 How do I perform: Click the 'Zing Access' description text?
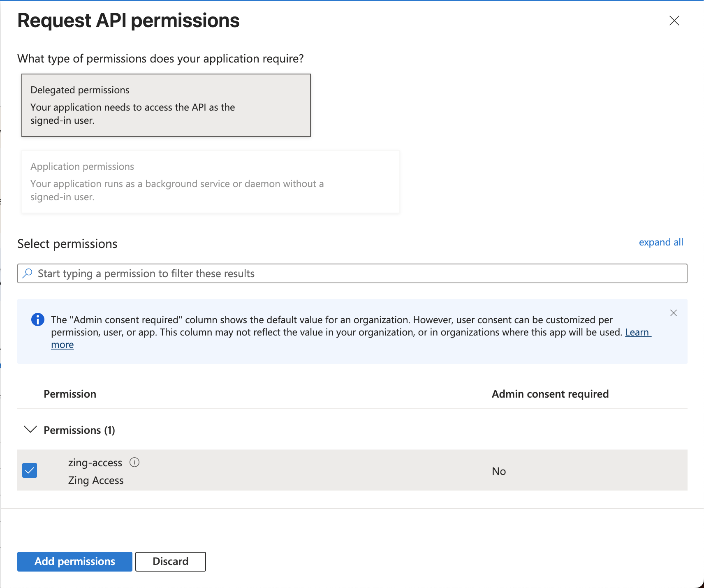coord(96,480)
